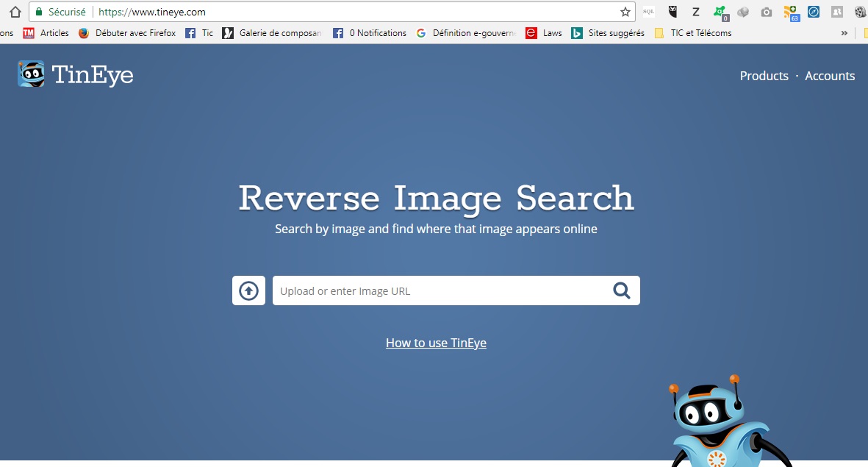Open the Accounts menu
The width and height of the screenshot is (868, 467).
(x=830, y=76)
